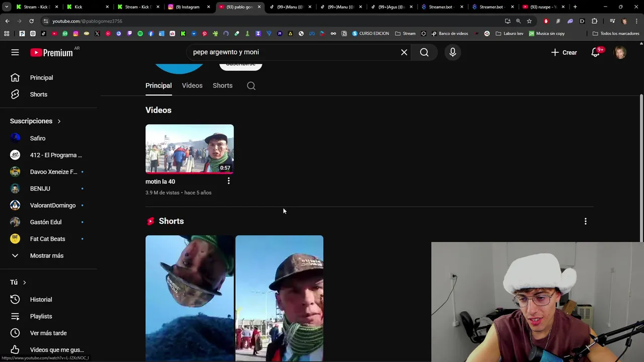This screenshot has width=644, height=362.
Task: Open the Fat Cat Beats channel
Action: [x=48, y=239]
